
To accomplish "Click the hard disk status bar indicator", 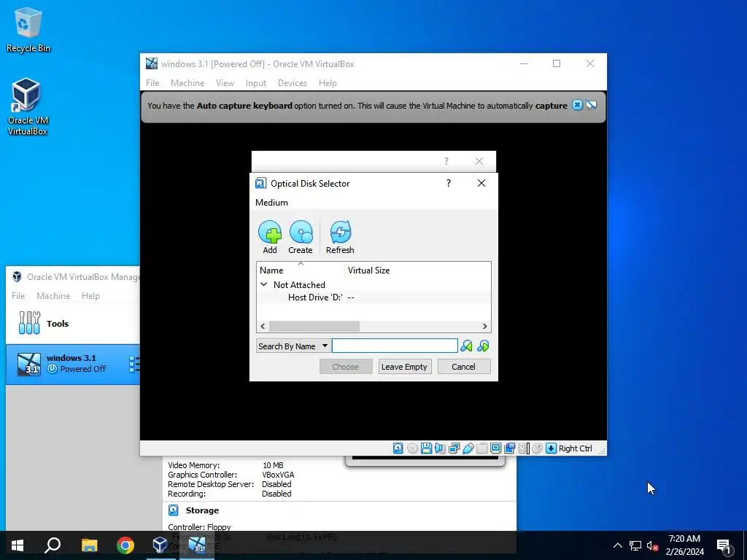I will pyautogui.click(x=398, y=448).
